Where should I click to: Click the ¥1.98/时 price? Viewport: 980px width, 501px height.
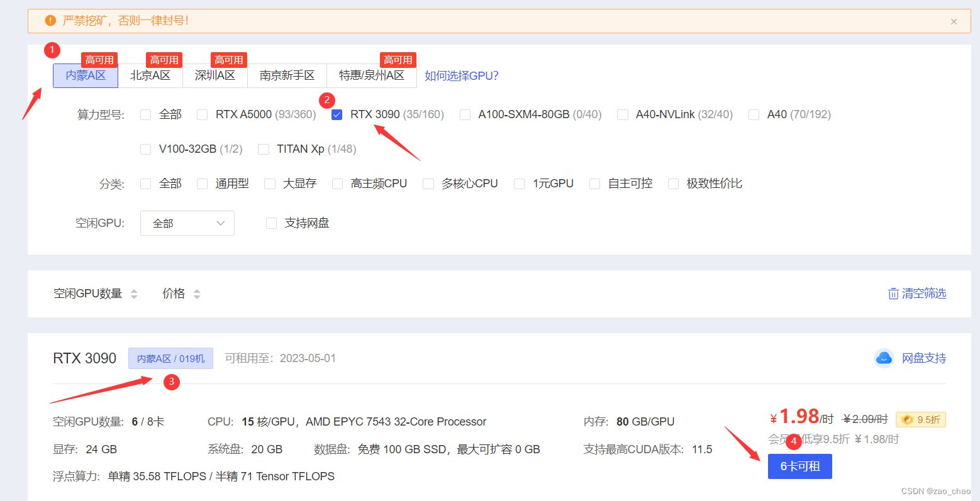(802, 417)
